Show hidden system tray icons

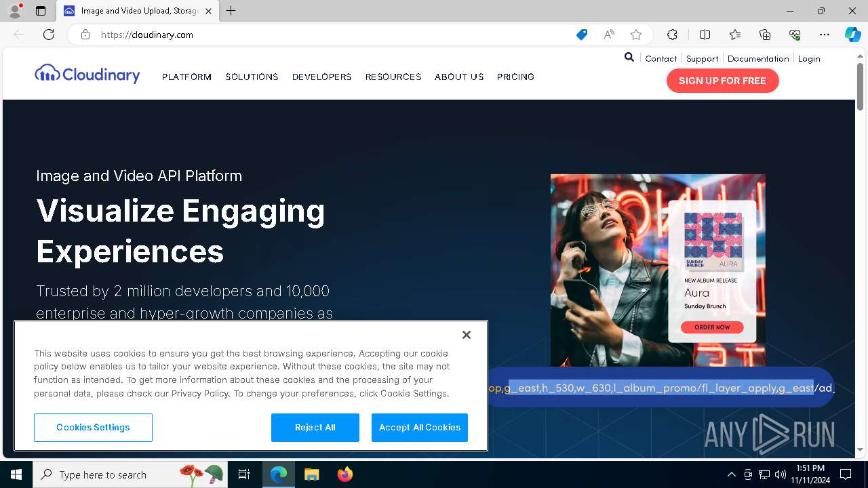[x=731, y=474]
